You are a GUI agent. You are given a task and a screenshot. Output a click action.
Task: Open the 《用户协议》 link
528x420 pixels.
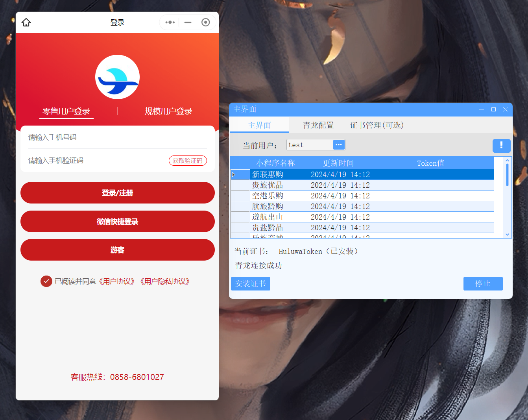point(117,281)
